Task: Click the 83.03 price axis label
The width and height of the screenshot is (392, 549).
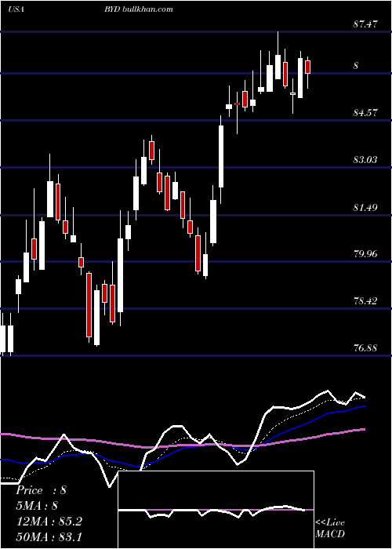Action: [x=365, y=160]
